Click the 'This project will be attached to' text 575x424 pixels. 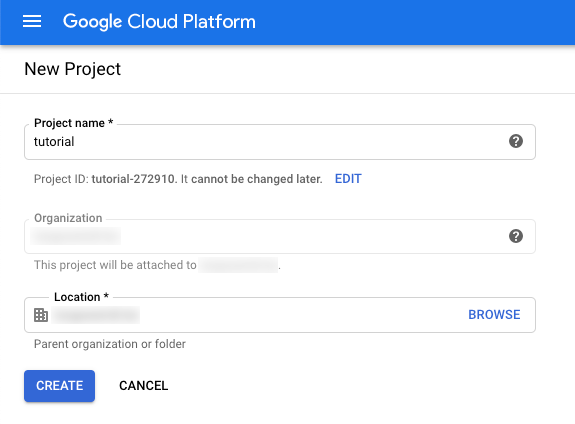tap(115, 265)
